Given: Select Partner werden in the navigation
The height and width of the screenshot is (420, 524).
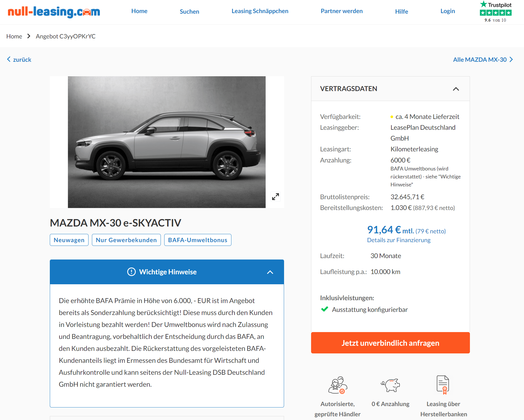Looking at the screenshot, I should pos(342,11).
